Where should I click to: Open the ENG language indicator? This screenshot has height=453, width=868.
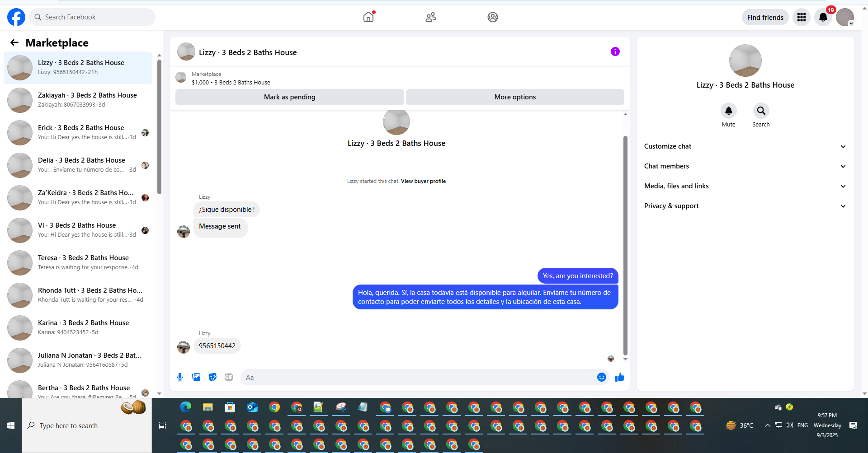pos(802,425)
